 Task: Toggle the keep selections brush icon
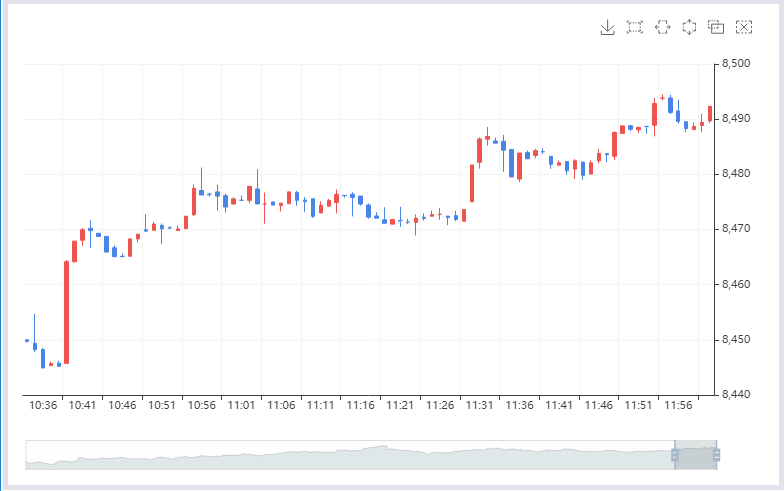click(716, 27)
